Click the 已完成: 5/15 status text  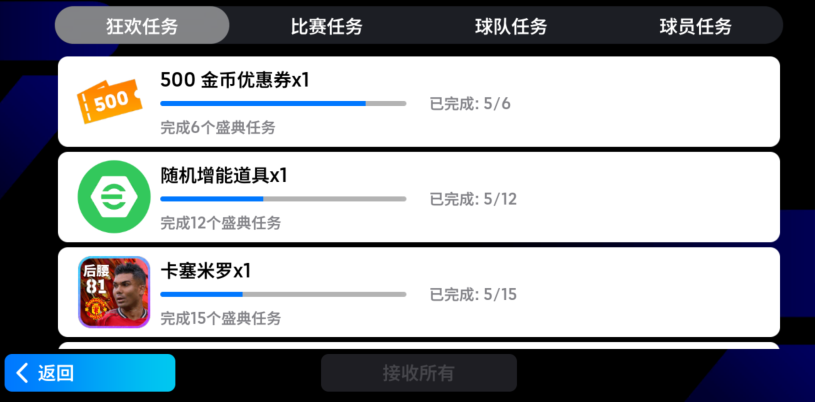click(473, 294)
